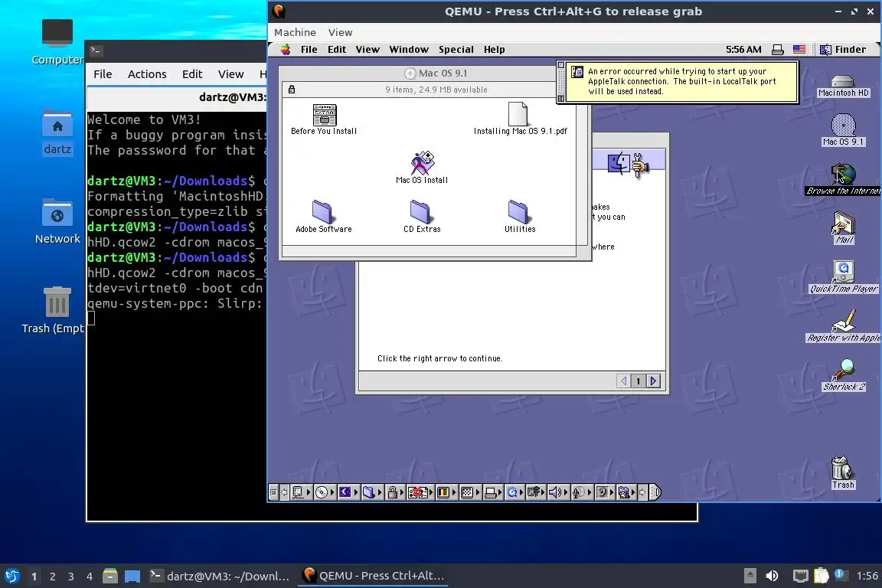Open the terminal File menu
Screen dimensions: 882x588
tap(103, 74)
